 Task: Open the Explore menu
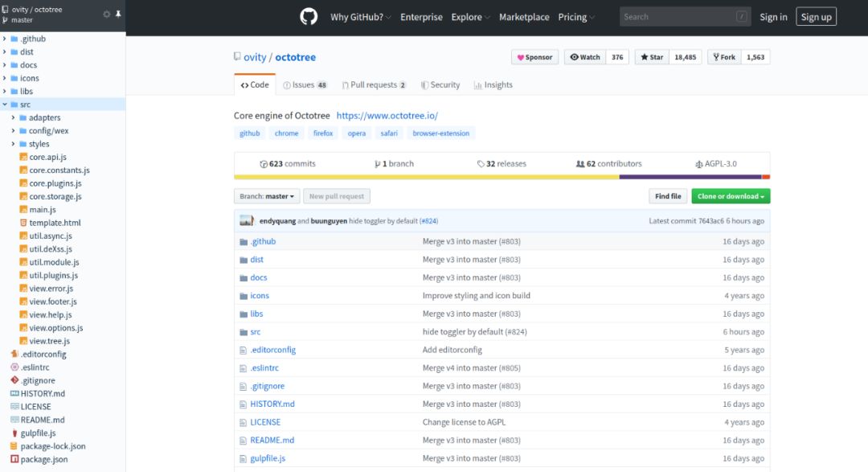470,17
